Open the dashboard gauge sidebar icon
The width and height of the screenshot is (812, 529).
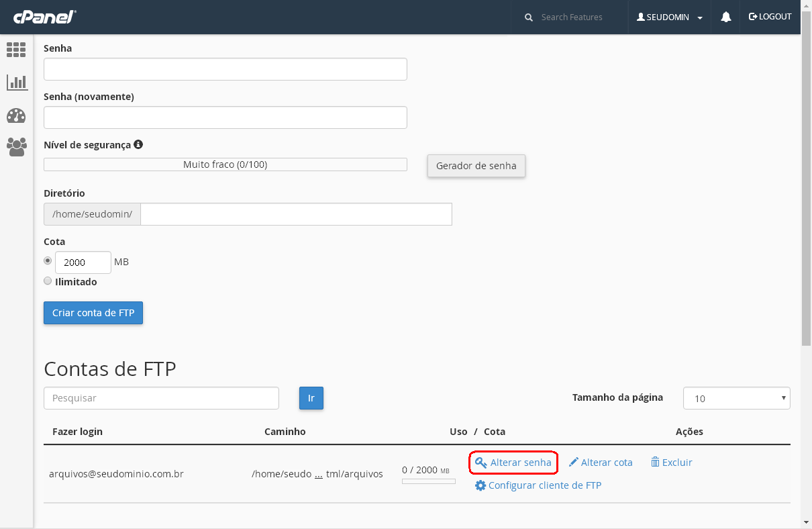coord(16,115)
